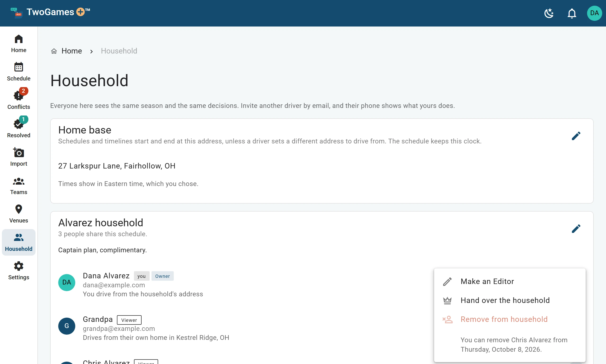
Task: Open the DA account avatar menu
Action: tap(594, 13)
